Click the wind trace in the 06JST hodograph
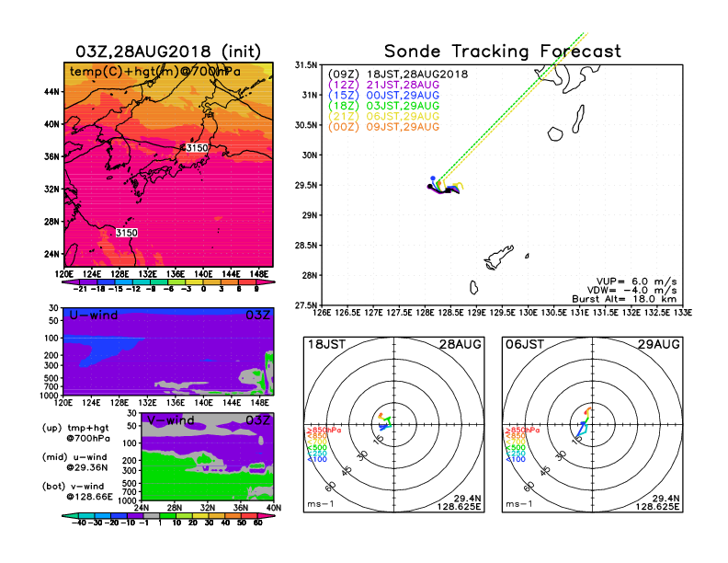728x563 pixels. [583, 423]
